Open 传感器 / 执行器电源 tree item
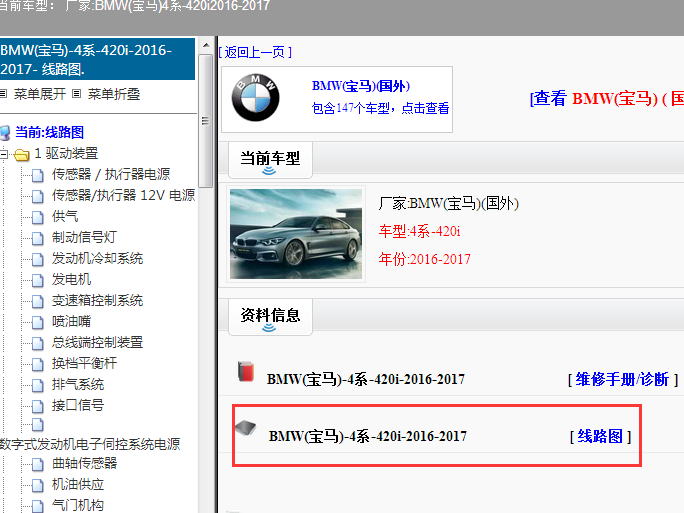Image resolution: width=684 pixels, height=513 pixels. (x=111, y=174)
